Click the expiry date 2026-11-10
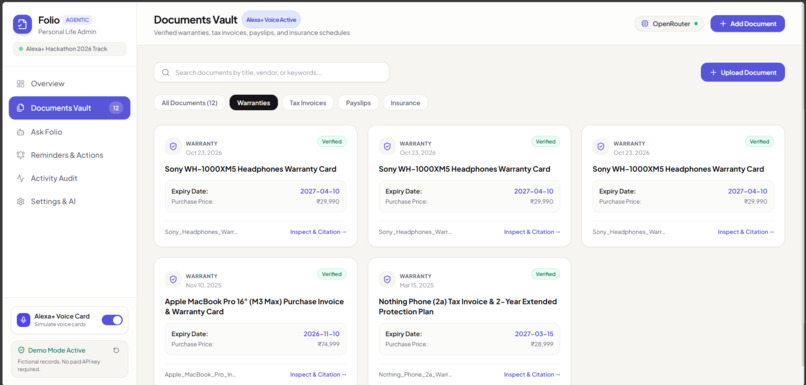Image resolution: width=806 pixels, height=385 pixels. click(321, 334)
